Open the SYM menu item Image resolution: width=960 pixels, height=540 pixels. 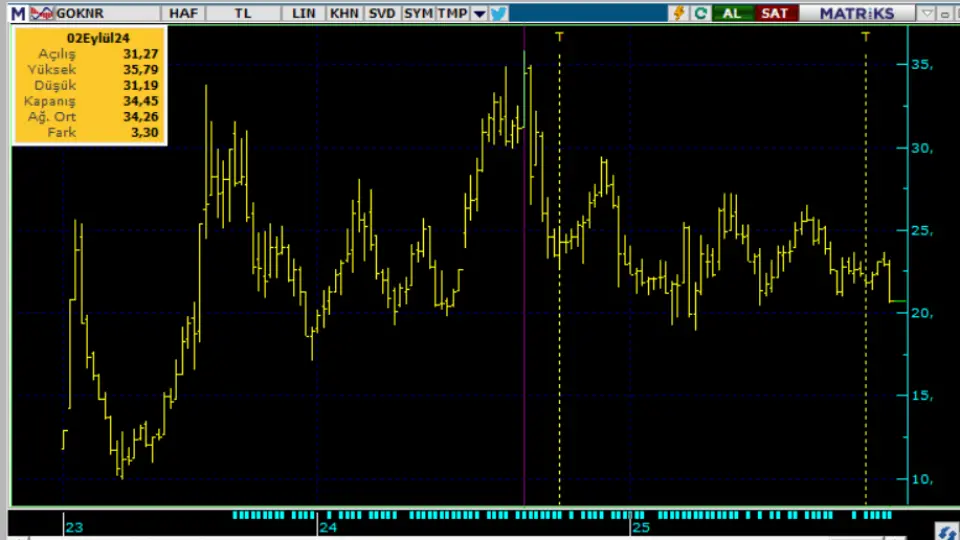pyautogui.click(x=419, y=13)
